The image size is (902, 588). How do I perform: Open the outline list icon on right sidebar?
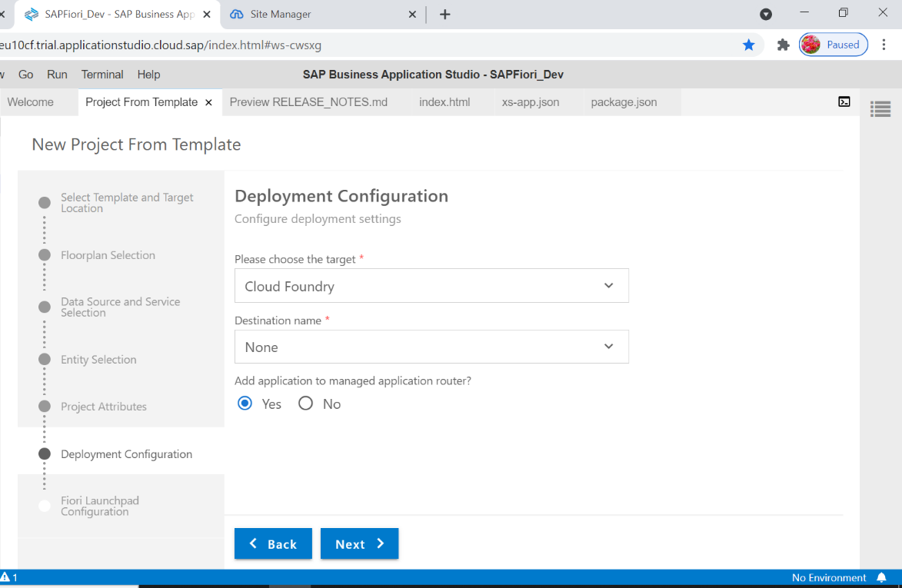880,108
